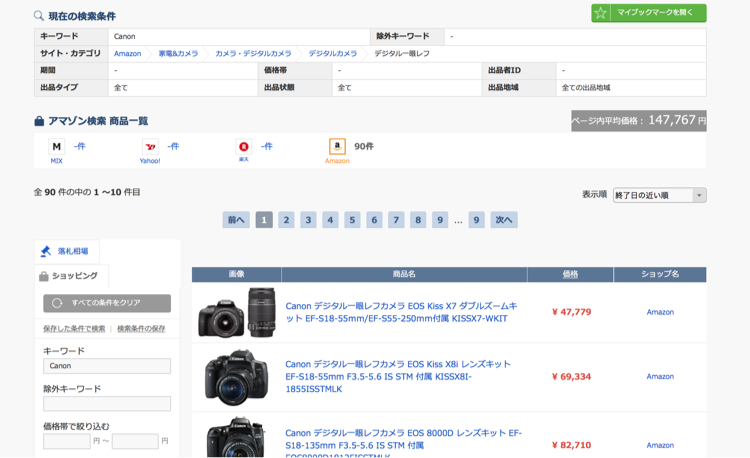This screenshot has height=458, width=750.
Task: Open the EOS Kiss X7 camera thumbnail
Action: (236, 313)
